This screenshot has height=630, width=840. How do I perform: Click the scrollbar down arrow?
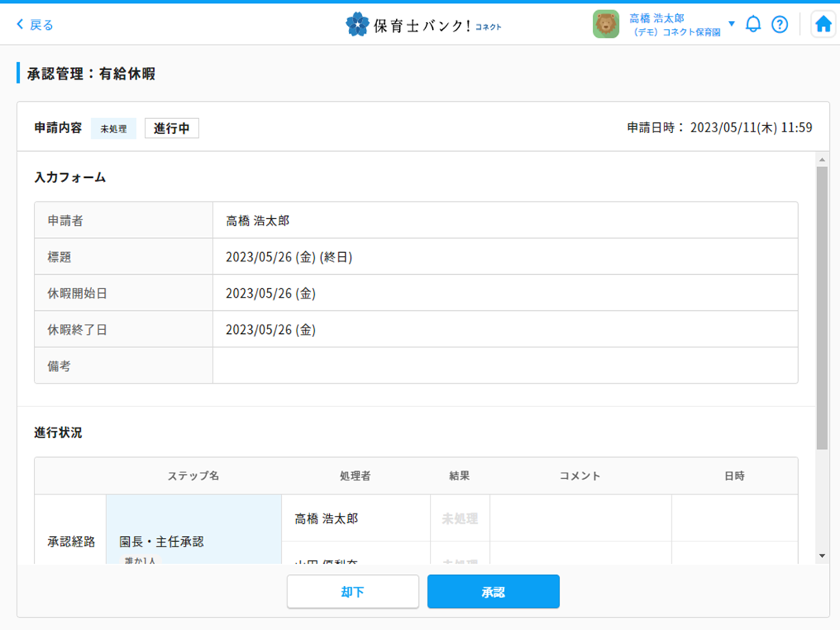pos(822,556)
